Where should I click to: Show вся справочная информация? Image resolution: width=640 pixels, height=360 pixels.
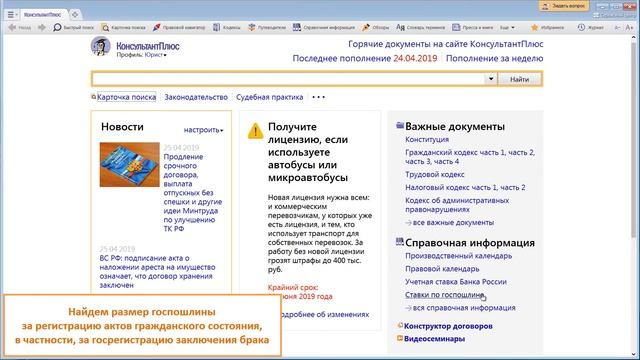click(x=464, y=308)
